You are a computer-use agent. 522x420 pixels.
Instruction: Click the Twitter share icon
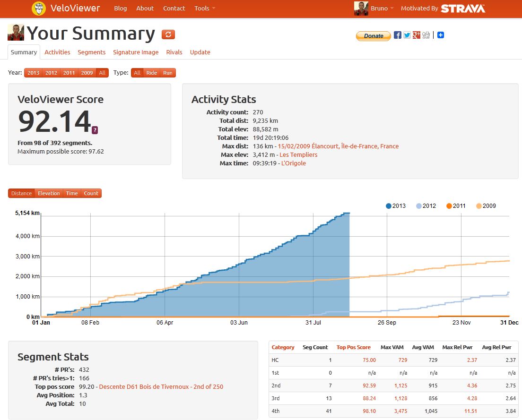(406, 35)
